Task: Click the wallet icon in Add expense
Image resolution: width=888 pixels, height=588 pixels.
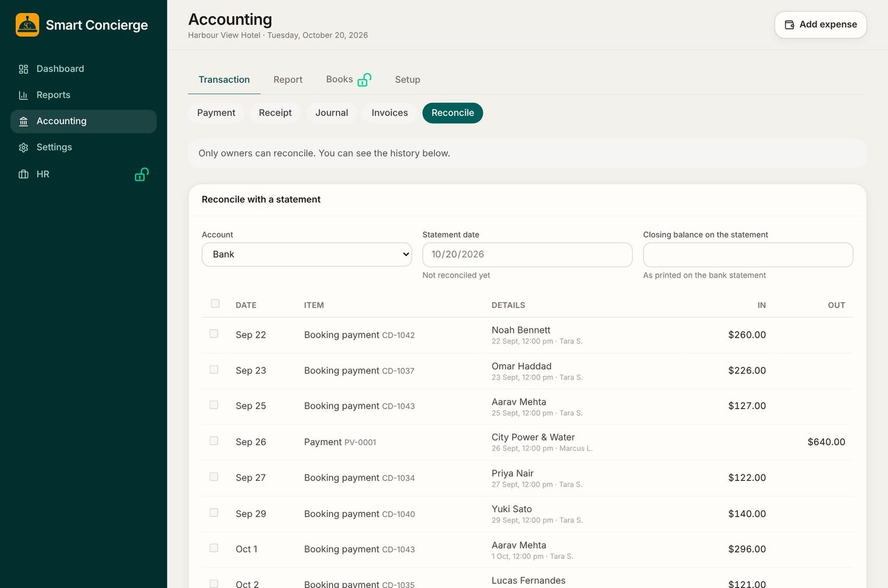Action: point(789,25)
